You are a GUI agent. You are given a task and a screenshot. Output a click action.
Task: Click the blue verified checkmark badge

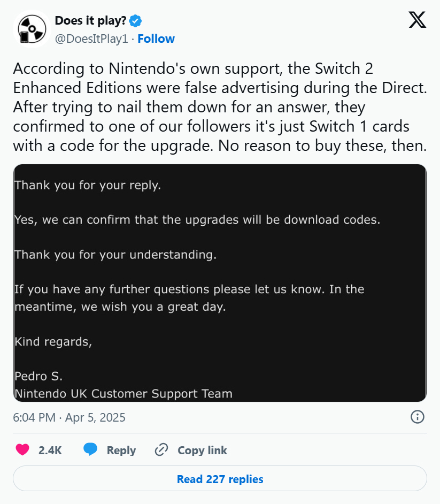135,21
